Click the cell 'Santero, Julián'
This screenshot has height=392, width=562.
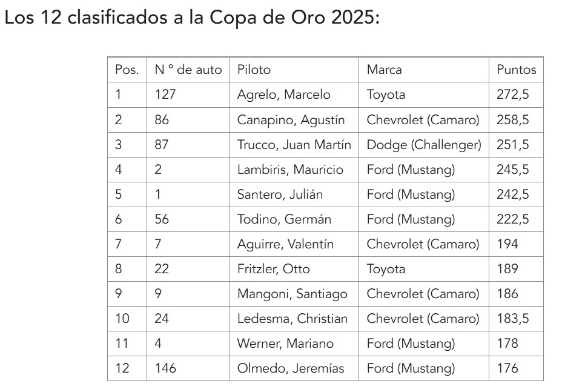click(x=294, y=194)
